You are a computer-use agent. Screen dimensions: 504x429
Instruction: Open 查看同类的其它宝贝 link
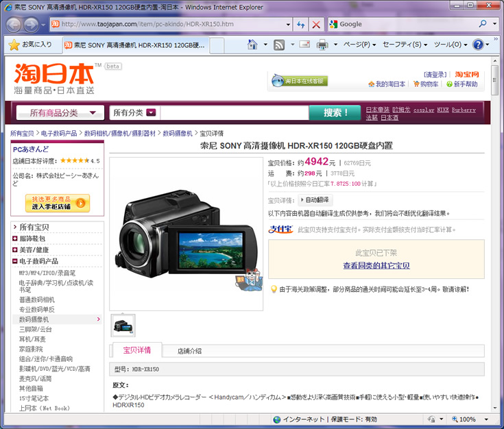[376, 266]
